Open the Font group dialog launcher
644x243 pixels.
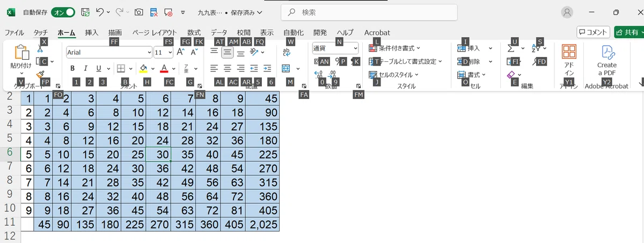pyautogui.click(x=200, y=86)
